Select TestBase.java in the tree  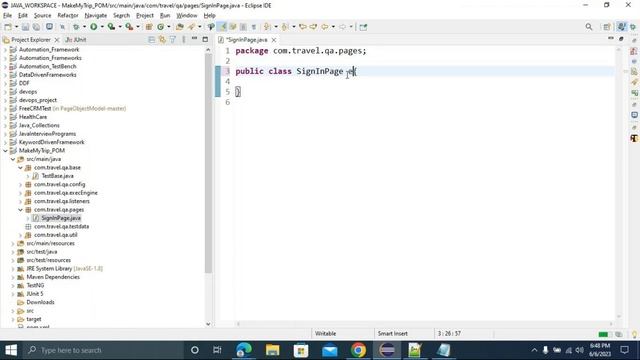pyautogui.click(x=58, y=176)
